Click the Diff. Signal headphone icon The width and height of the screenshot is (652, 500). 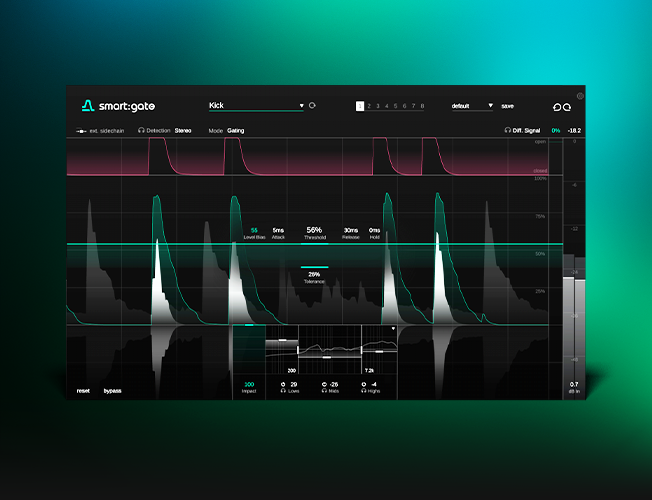[507, 130]
